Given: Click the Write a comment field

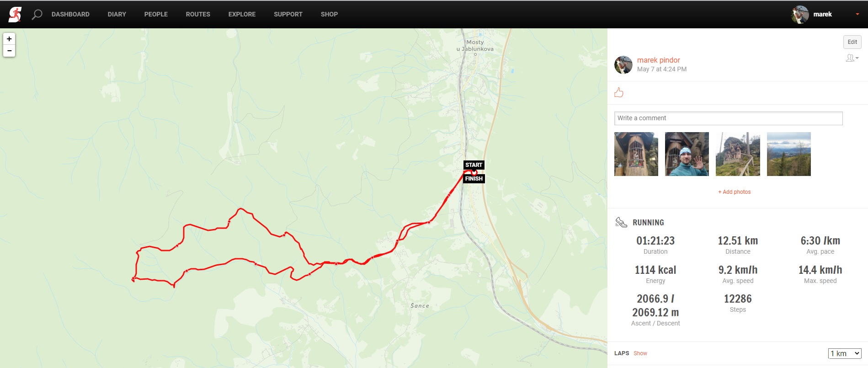Looking at the screenshot, I should 728,118.
